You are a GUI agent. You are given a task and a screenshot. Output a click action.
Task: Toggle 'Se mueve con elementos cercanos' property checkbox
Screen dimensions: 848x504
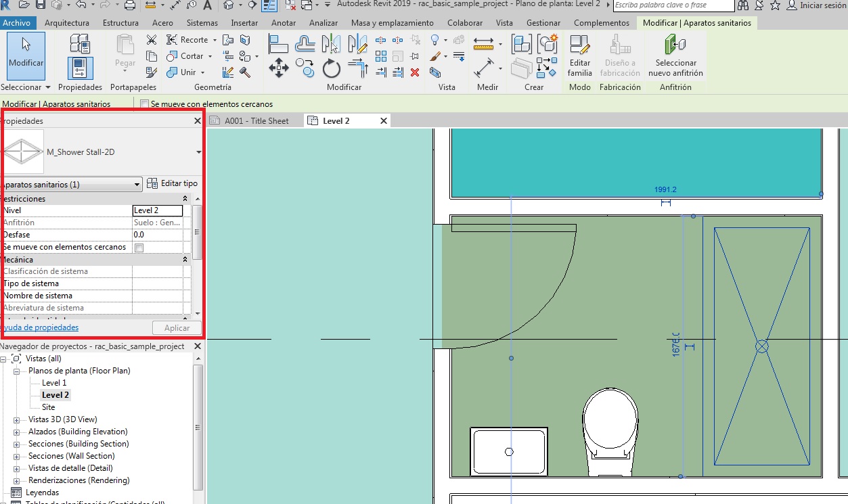[139, 248]
